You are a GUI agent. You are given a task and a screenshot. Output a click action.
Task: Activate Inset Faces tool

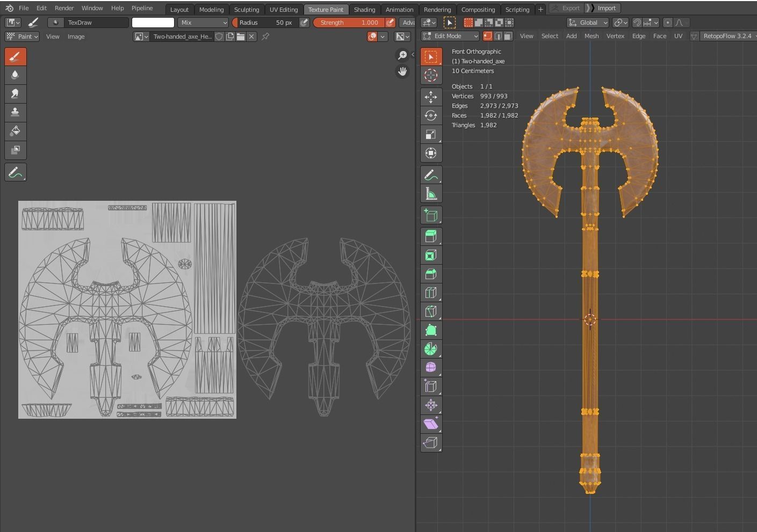[431, 256]
